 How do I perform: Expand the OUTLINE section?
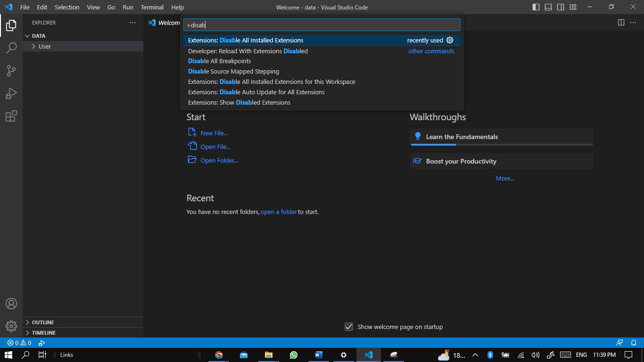83,322
